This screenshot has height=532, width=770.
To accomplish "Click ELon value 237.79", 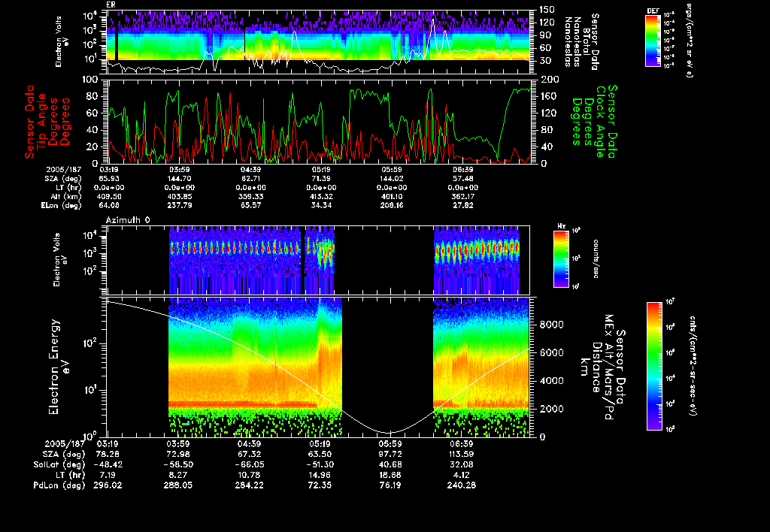I will click(179, 205).
